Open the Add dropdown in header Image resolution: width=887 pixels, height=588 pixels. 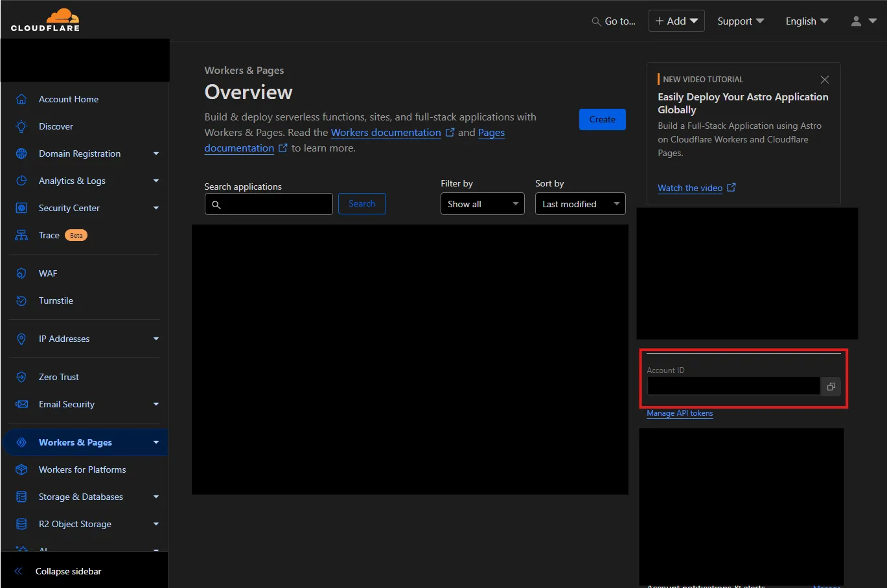click(676, 21)
